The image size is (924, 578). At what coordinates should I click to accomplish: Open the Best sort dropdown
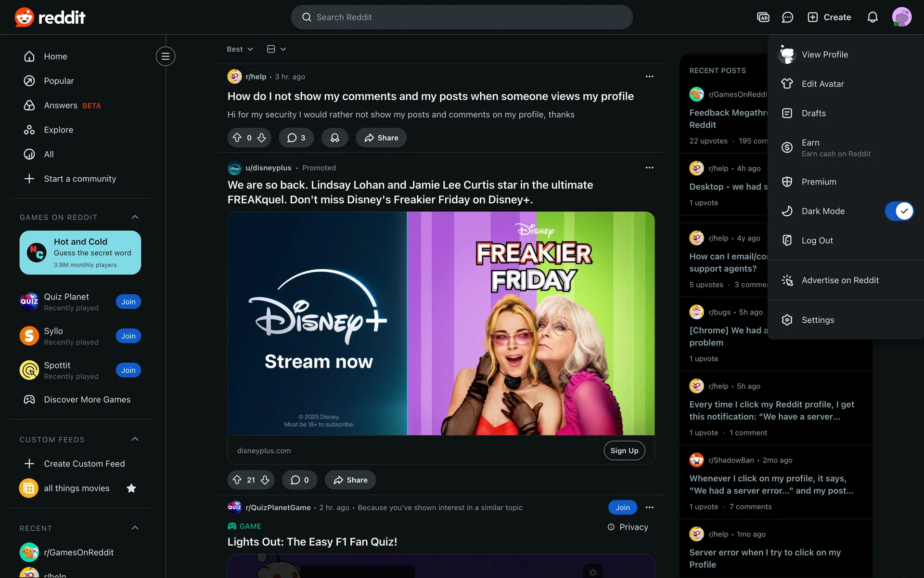click(x=240, y=49)
